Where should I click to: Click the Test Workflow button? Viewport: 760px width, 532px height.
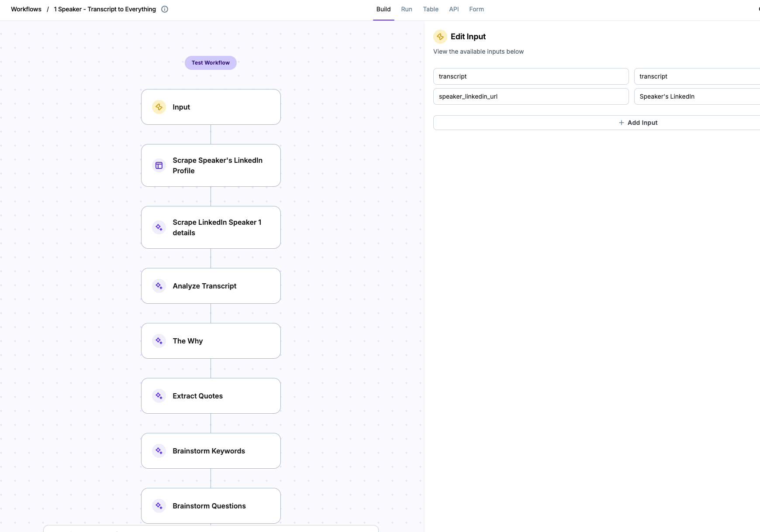pyautogui.click(x=210, y=62)
